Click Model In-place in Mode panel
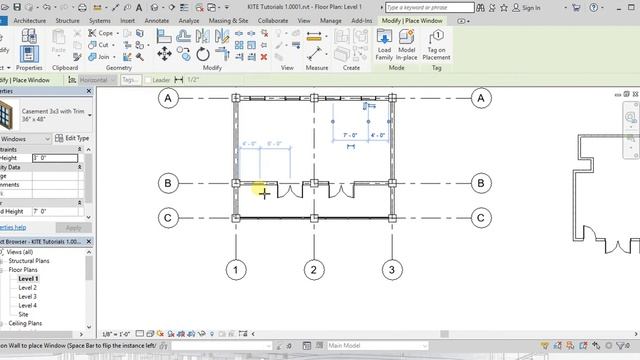The height and width of the screenshot is (360, 640). [x=407, y=45]
